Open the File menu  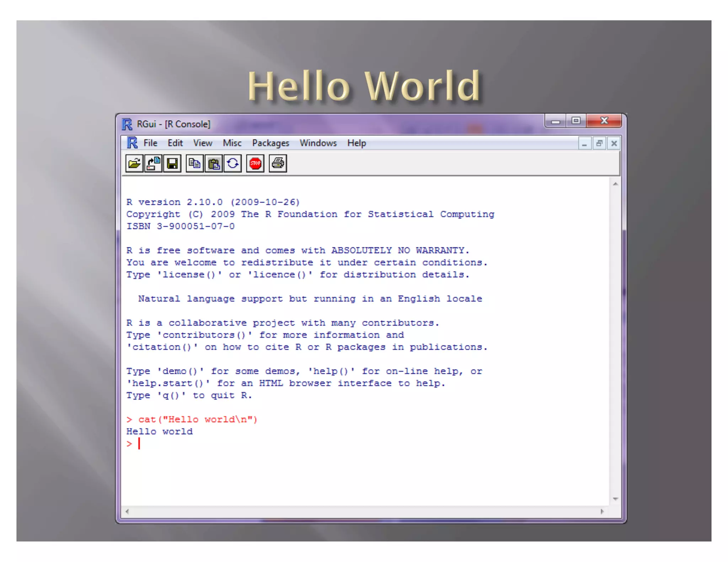[x=150, y=143]
